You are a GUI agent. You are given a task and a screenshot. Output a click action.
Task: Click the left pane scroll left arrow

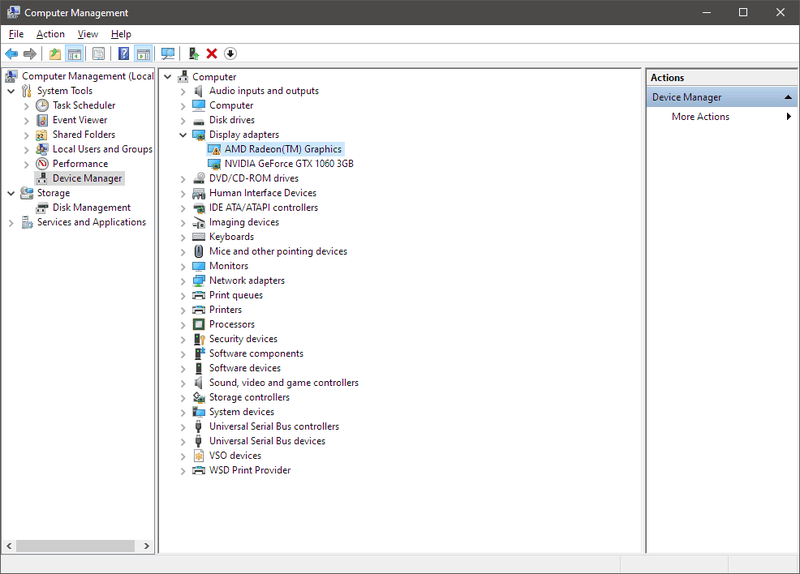[x=9, y=546]
